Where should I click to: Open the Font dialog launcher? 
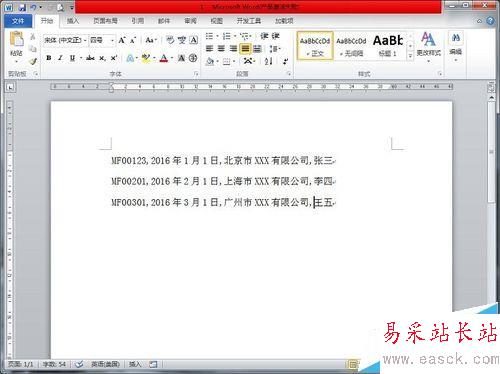196,74
